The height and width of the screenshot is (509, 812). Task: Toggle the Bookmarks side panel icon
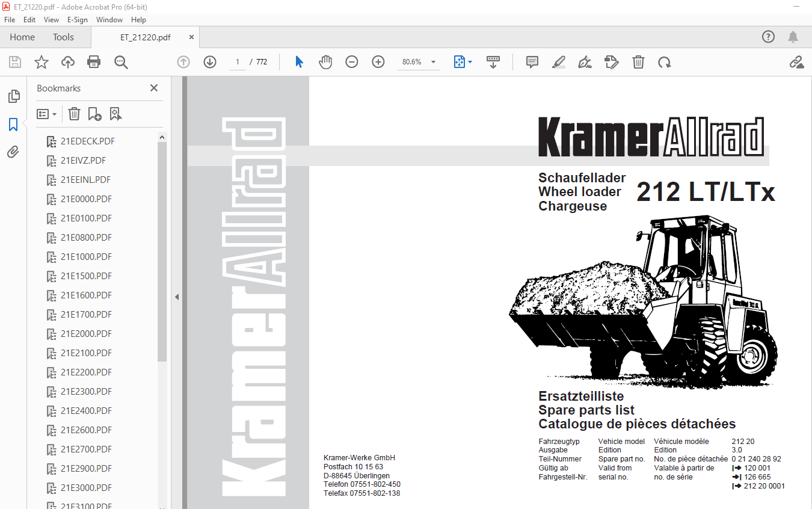click(13, 125)
